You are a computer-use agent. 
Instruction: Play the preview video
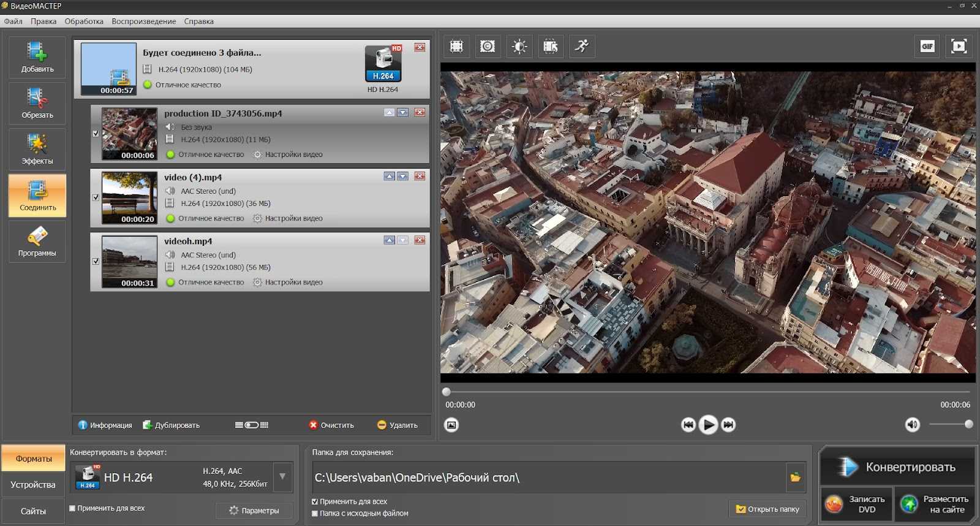(x=709, y=425)
